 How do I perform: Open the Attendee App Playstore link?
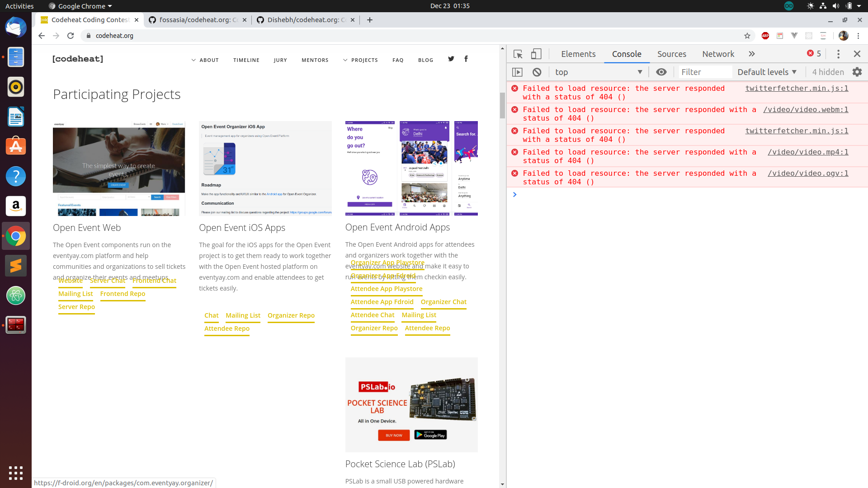pyautogui.click(x=387, y=289)
